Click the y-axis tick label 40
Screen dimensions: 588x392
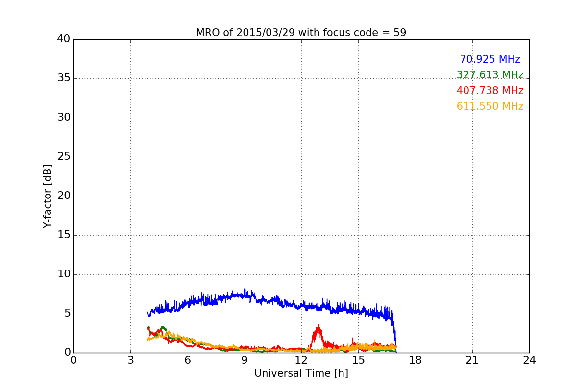tap(64, 39)
